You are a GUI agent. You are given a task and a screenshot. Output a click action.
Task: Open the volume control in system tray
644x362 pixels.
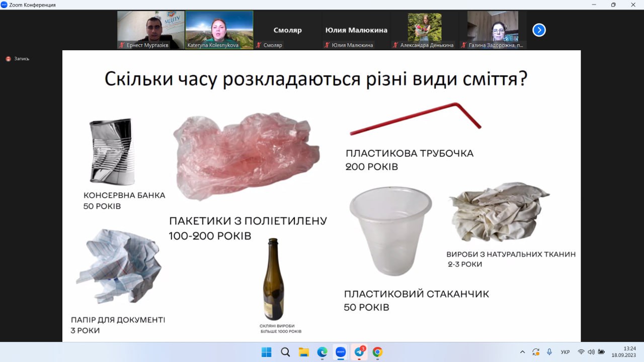click(x=591, y=352)
